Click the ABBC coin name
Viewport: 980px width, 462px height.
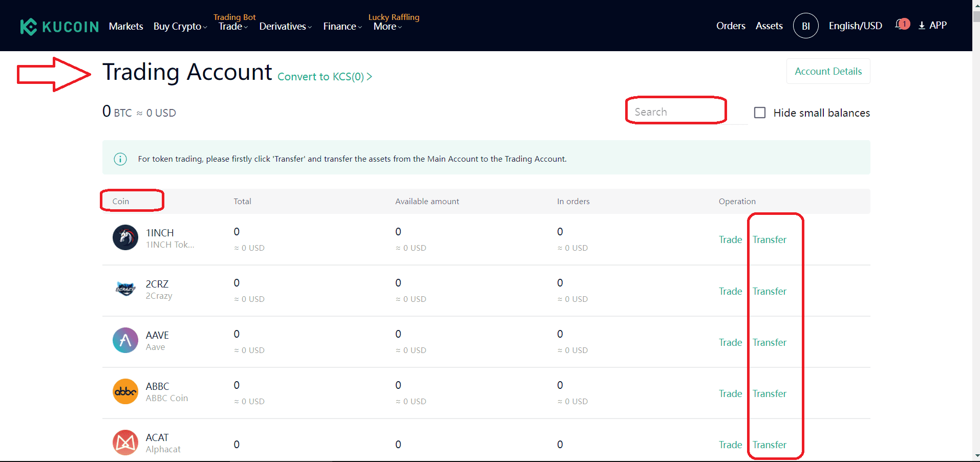(x=157, y=386)
